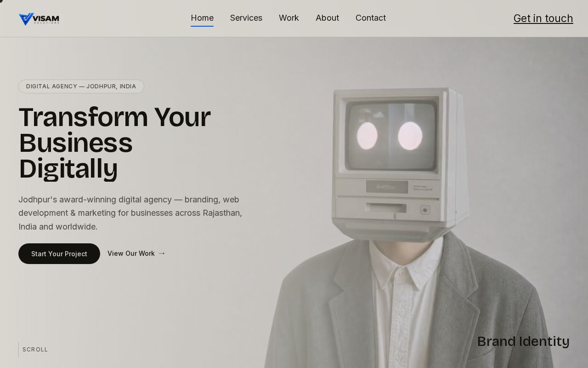Open the Contact nav link

click(371, 18)
